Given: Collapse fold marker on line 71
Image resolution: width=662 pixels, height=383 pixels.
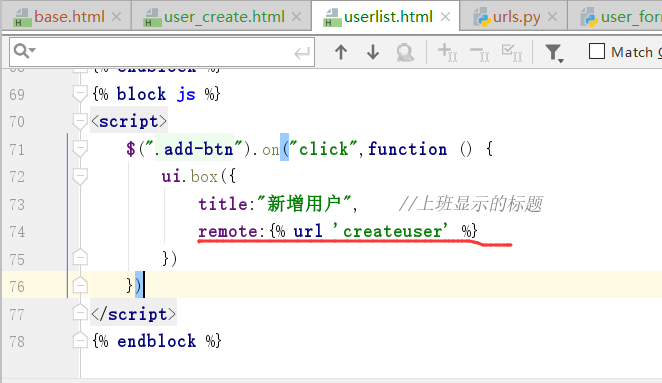Looking at the screenshot, I should [x=80, y=149].
